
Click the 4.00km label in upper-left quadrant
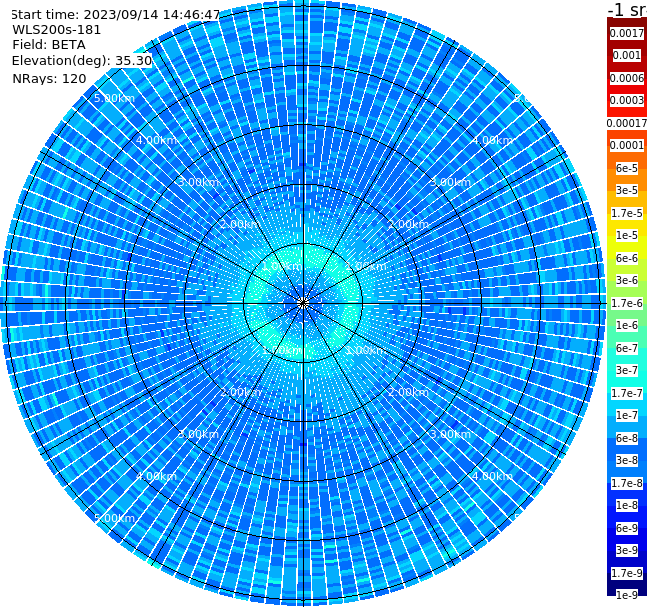(x=156, y=140)
